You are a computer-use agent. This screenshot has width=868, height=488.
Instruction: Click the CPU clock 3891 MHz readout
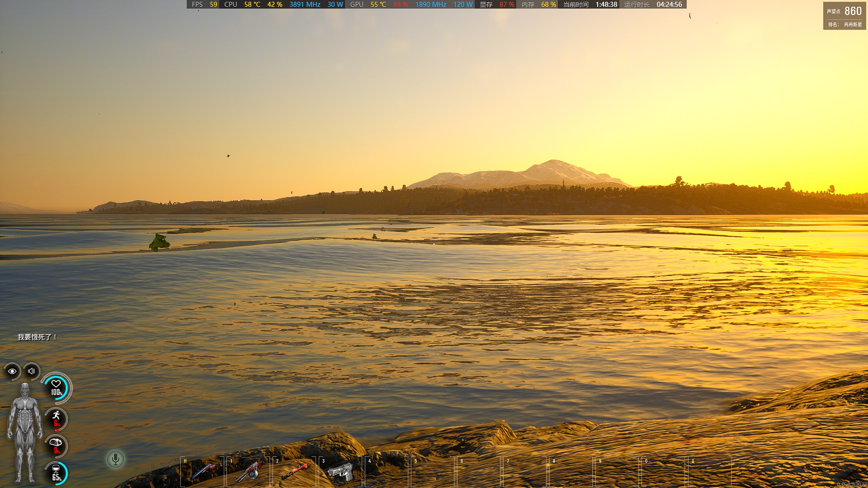click(305, 5)
